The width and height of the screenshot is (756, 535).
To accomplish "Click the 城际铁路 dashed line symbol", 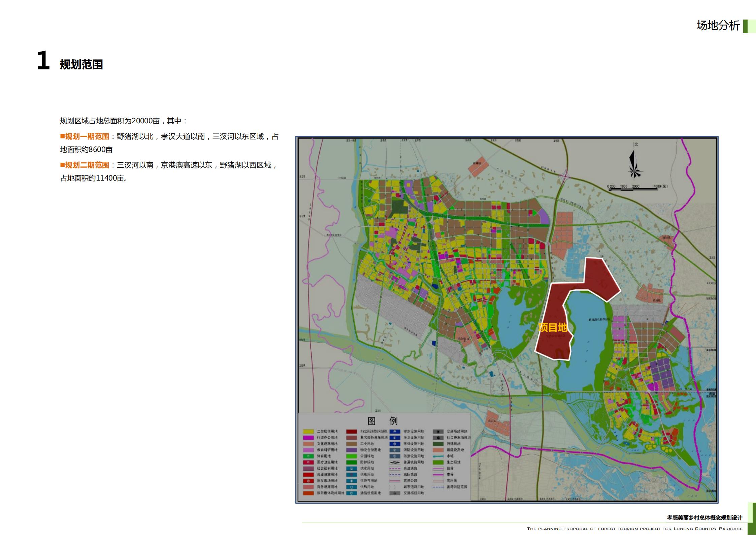I will 395,475.
